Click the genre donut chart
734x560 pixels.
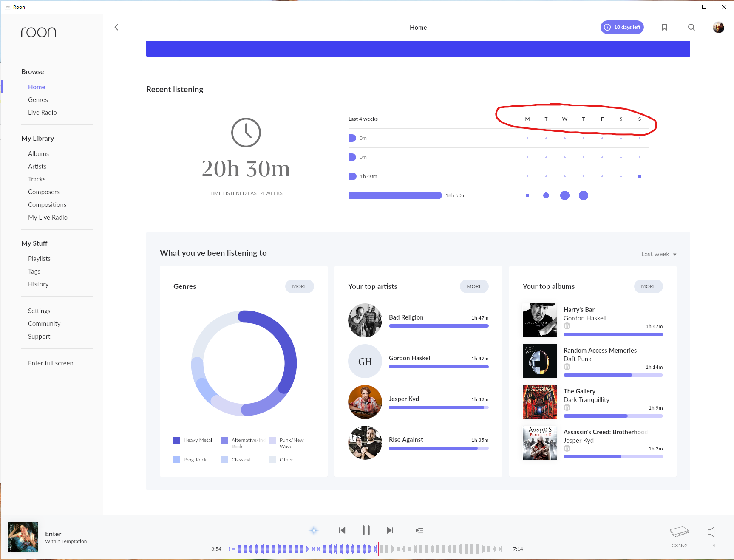244,363
